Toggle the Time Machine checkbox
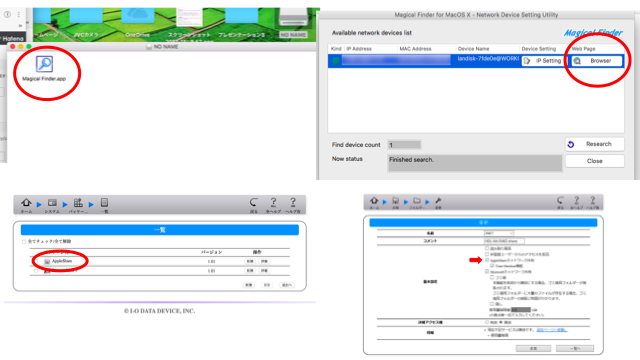640x360 pixels. tap(492, 266)
